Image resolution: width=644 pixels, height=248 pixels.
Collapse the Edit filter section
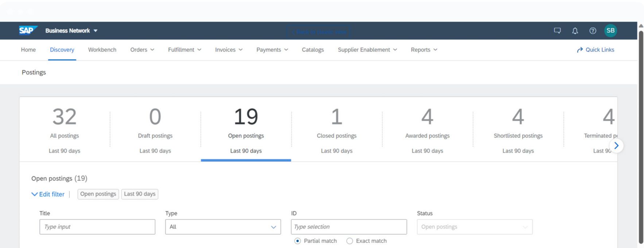coord(48,194)
